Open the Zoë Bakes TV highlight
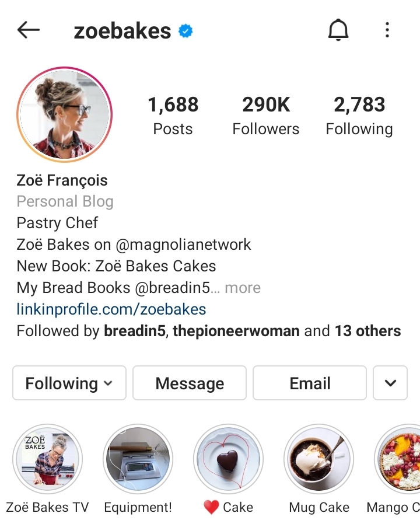This screenshot has height=527, width=420. [x=47, y=459]
